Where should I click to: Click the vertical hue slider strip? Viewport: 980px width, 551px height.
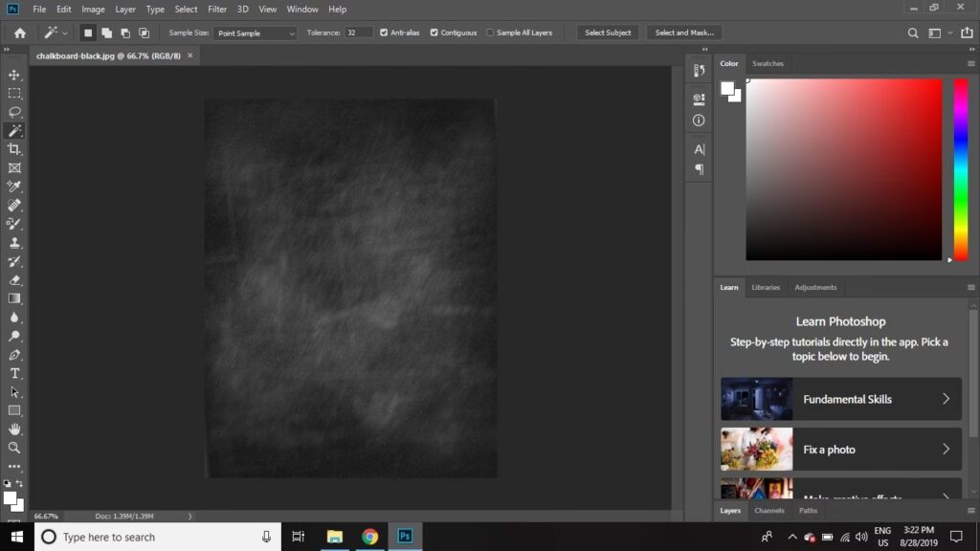point(961,167)
